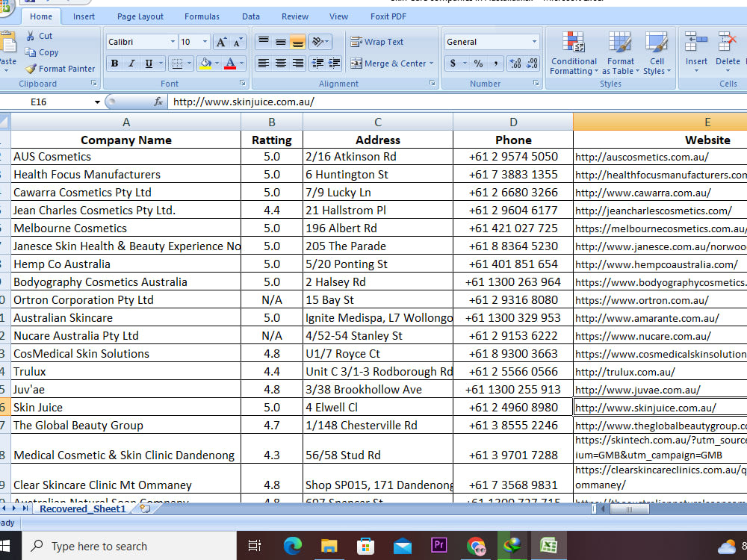This screenshot has width=747, height=560.
Task: Open the Skin Juice website link
Action: point(647,407)
